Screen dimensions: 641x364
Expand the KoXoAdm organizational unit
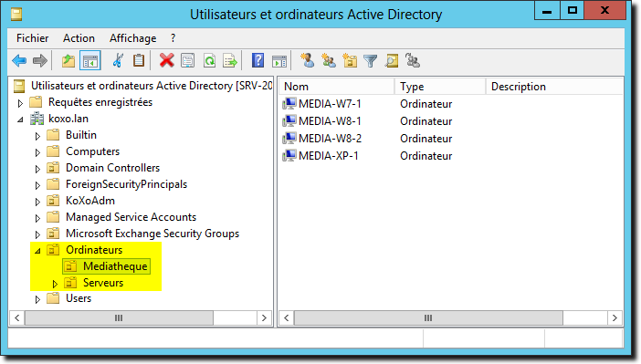(37, 202)
